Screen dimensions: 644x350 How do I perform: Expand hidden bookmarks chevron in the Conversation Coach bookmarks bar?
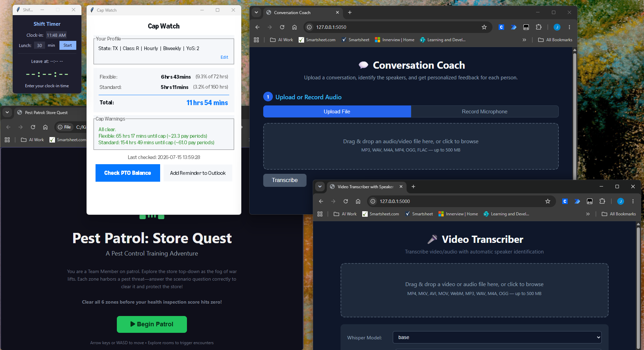[524, 40]
